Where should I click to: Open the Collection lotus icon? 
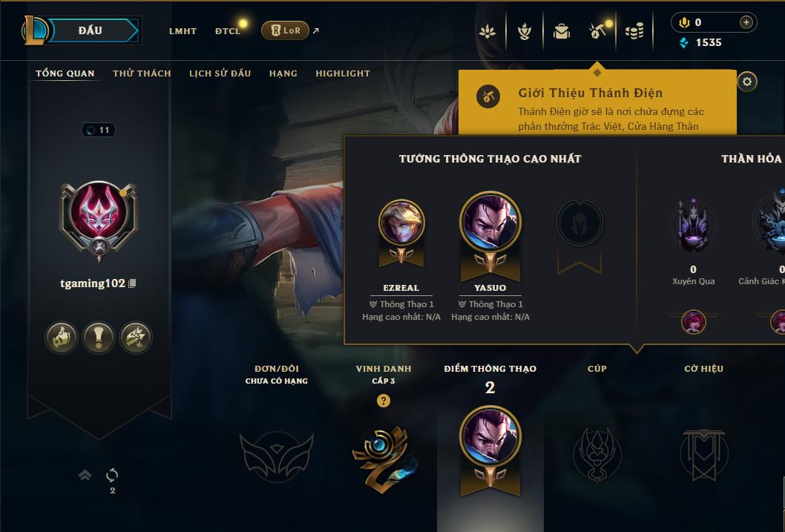pos(487,31)
